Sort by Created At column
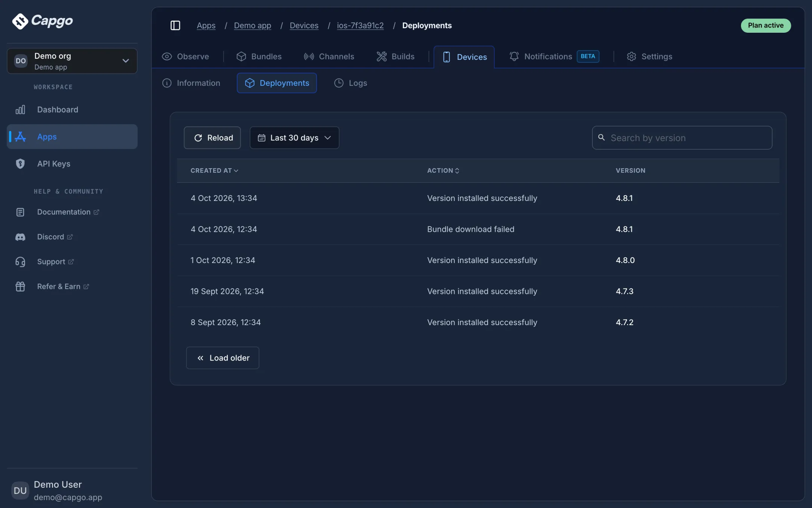 point(214,170)
